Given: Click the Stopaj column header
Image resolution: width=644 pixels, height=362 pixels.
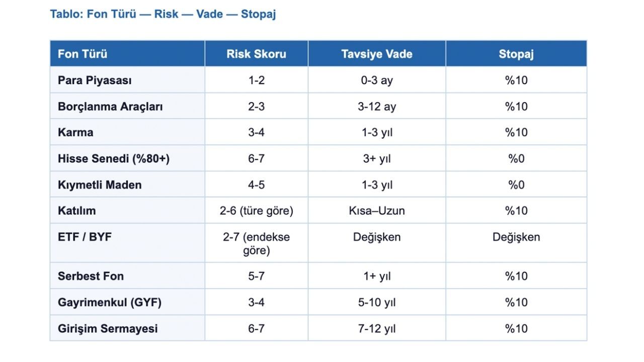Looking at the screenshot, I should pos(516,54).
